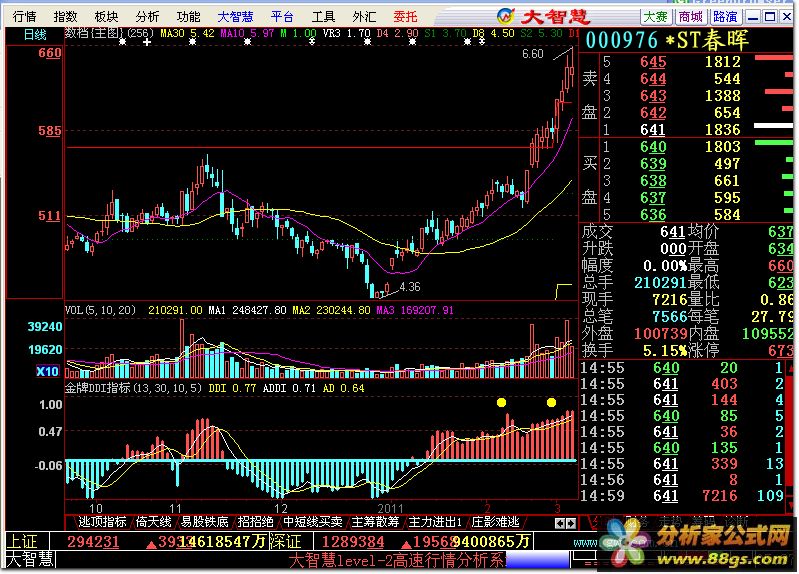Click the MA30 5.42 value in chart header
This screenshot has width=799, height=574.
pyautogui.click(x=187, y=34)
